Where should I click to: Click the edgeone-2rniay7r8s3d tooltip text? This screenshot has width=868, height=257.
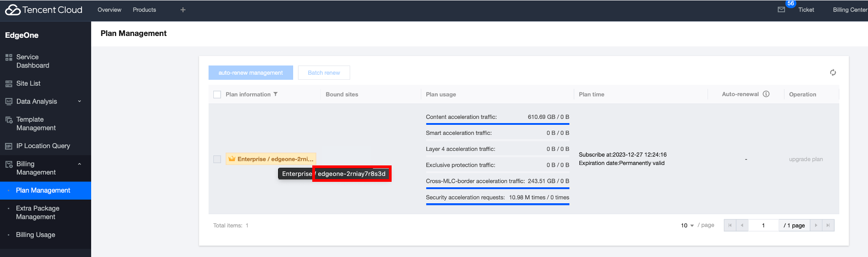351,174
